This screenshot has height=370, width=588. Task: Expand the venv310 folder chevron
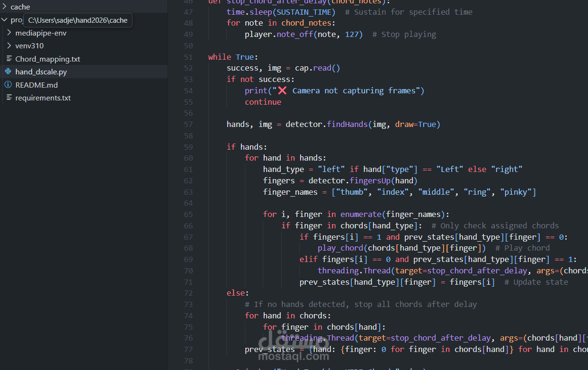point(9,46)
